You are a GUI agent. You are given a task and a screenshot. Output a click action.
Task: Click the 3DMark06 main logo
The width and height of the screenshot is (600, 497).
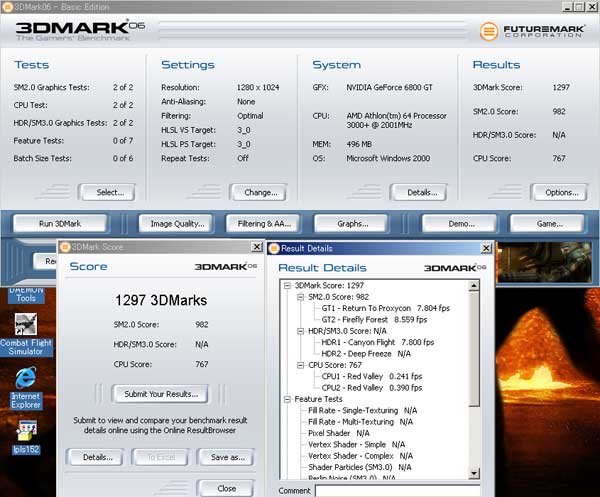click(x=80, y=30)
